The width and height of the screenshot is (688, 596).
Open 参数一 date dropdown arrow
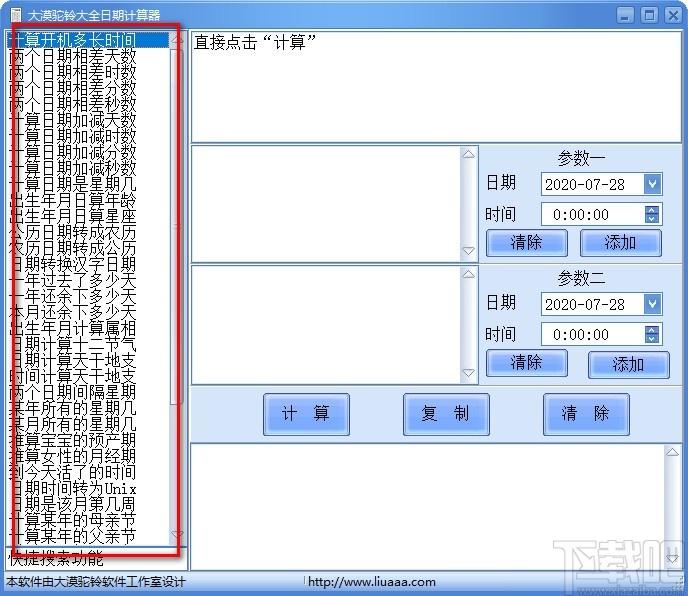tap(652, 184)
